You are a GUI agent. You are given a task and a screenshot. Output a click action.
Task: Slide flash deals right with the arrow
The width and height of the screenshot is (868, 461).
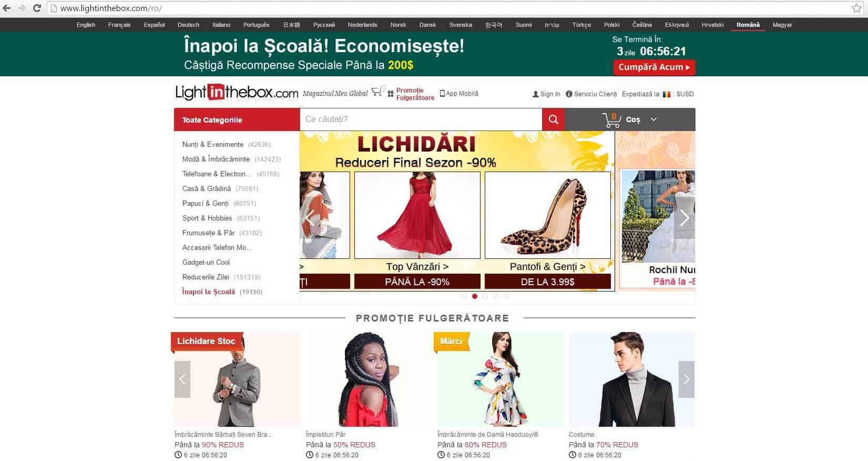click(x=687, y=379)
